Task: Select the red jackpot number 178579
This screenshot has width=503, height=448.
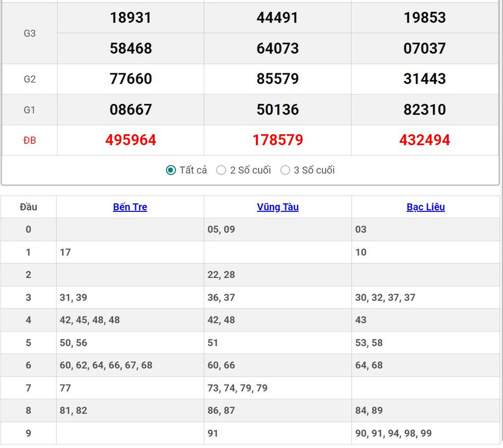Action: [x=278, y=140]
